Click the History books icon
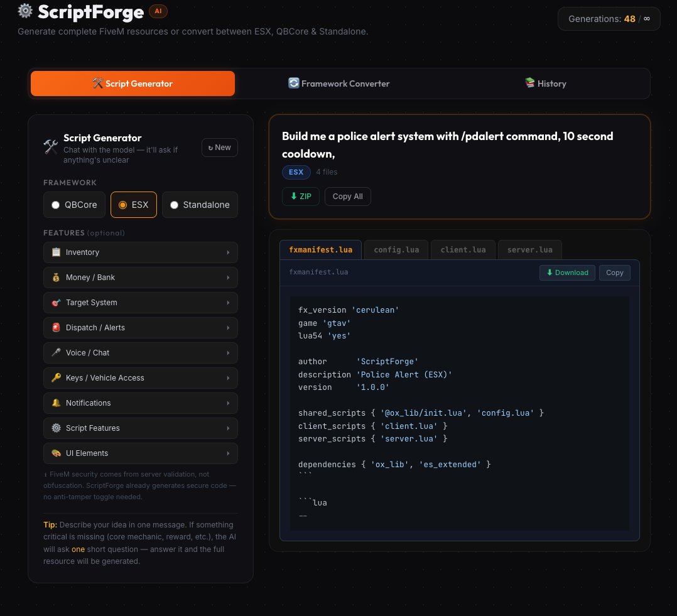The image size is (677, 616). (530, 82)
